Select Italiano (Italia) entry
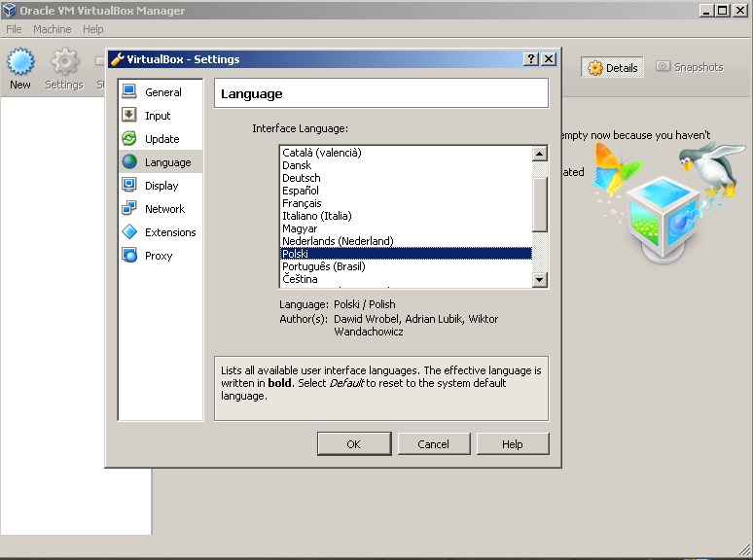The height and width of the screenshot is (560, 753). click(x=406, y=216)
